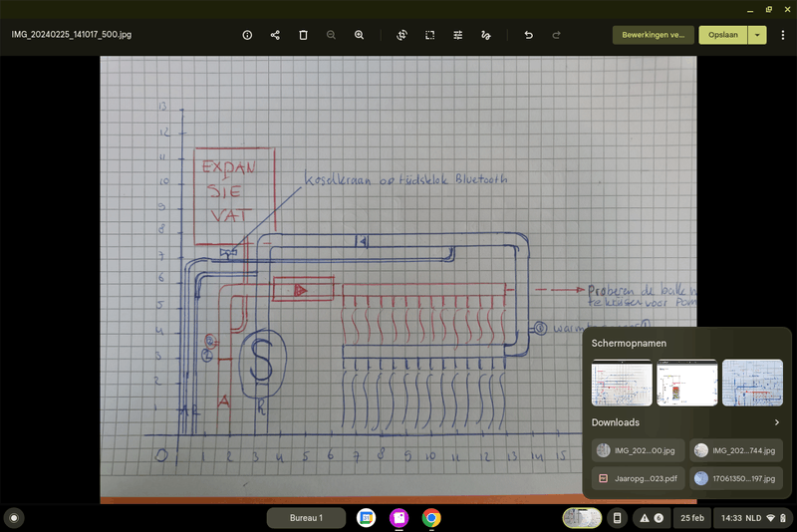Image resolution: width=797 pixels, height=532 pixels.
Task: Launch Google Chrome from the shelf
Action: click(x=431, y=518)
